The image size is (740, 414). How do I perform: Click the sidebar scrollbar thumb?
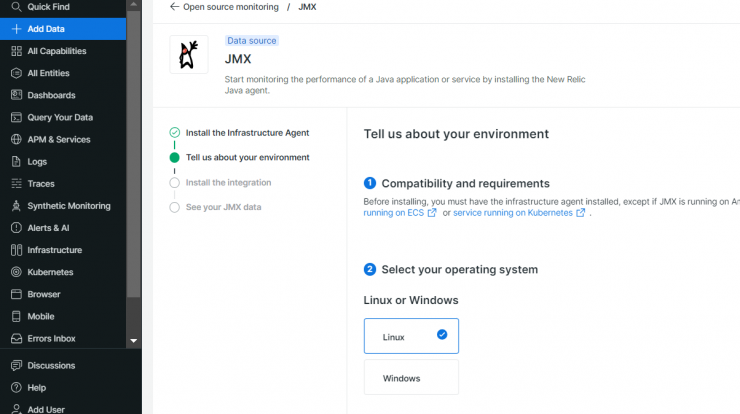click(134, 154)
